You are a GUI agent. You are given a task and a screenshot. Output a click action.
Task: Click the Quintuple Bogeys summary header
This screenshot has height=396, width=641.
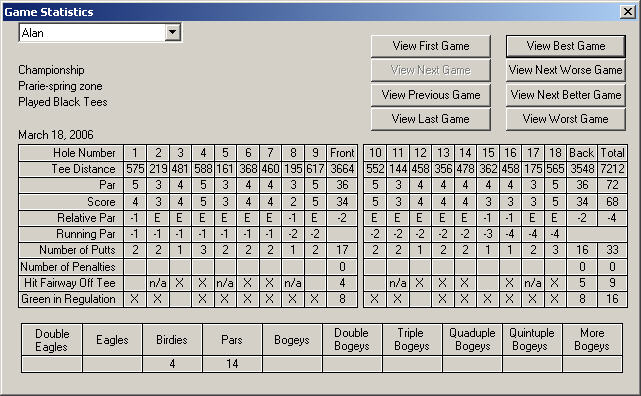532,340
